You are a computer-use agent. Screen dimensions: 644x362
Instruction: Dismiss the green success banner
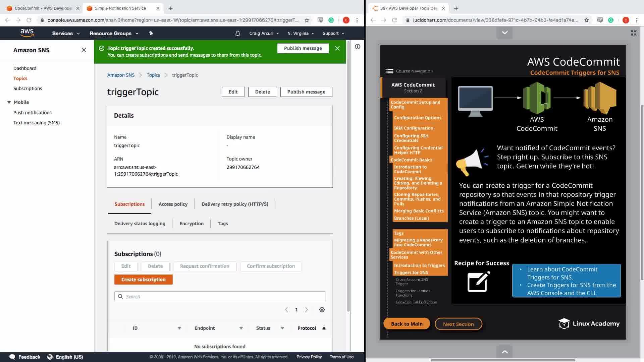[337, 48]
